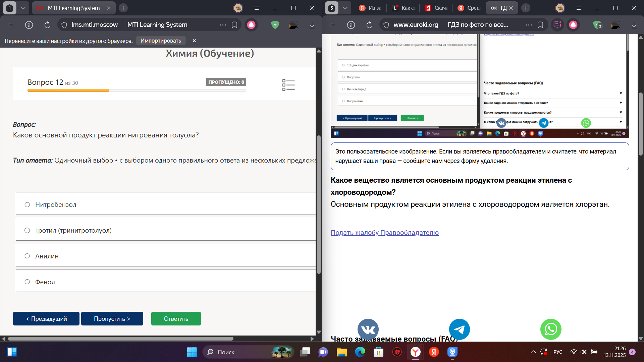Viewport: 644px width, 362px height.
Task: Click the euroki page vertical scrollbar
Action: coord(641,124)
